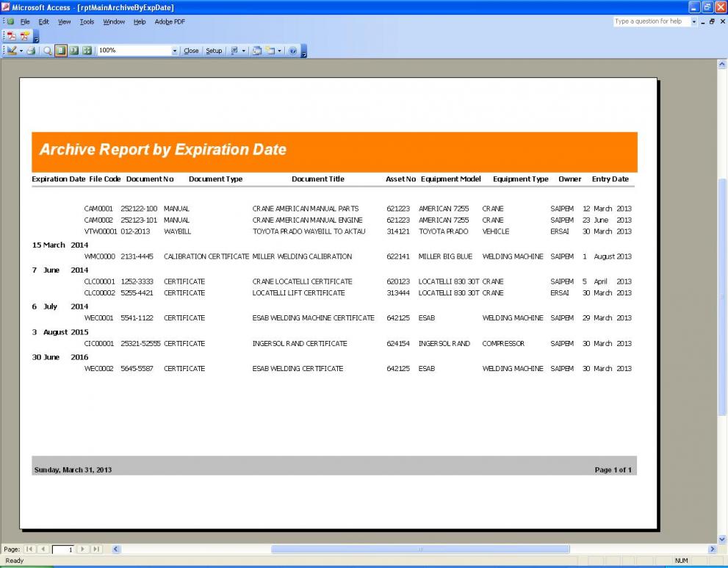The image size is (728, 568).
Task: Click the Convert to PDF and email icon
Action: (24, 36)
